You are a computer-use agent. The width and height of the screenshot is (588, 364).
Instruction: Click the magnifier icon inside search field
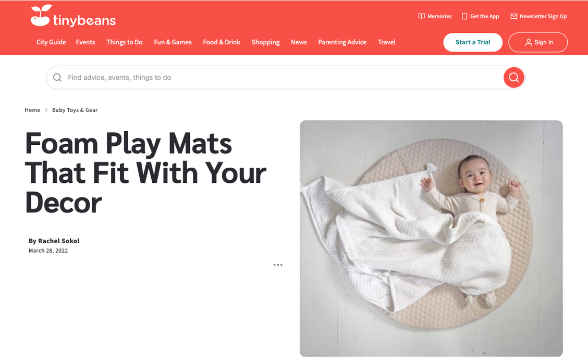pyautogui.click(x=57, y=78)
